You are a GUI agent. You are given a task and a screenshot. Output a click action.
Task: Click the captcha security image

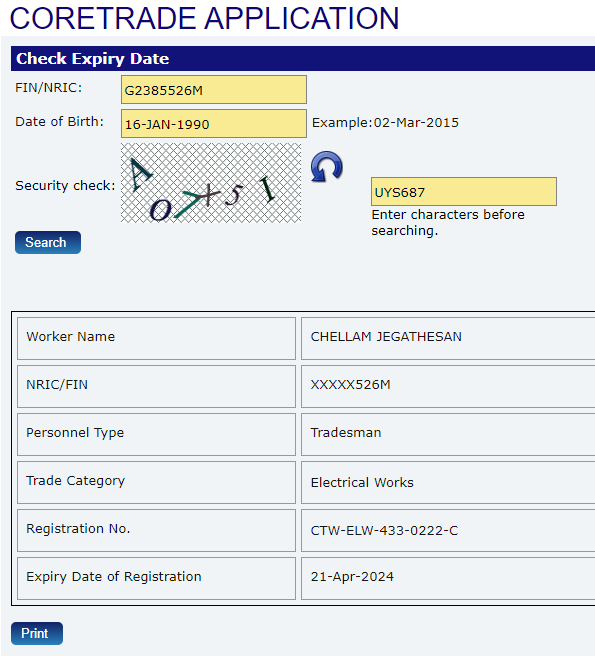pyautogui.click(x=211, y=183)
